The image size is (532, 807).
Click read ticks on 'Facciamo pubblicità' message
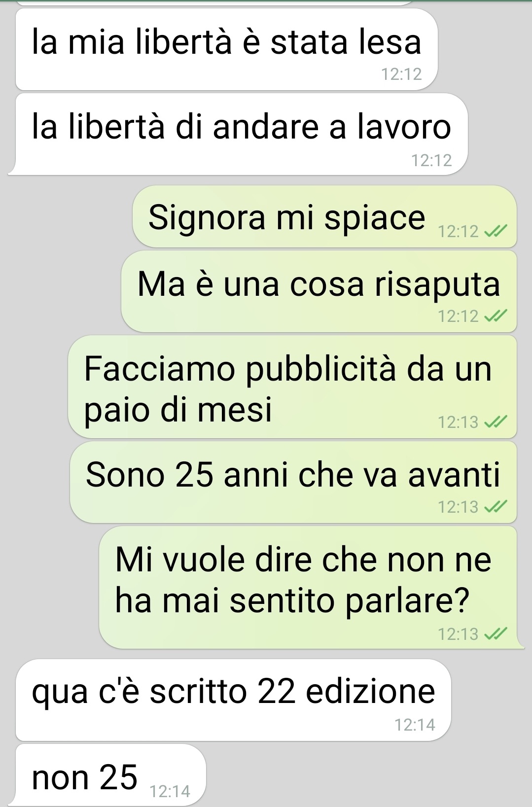495,421
